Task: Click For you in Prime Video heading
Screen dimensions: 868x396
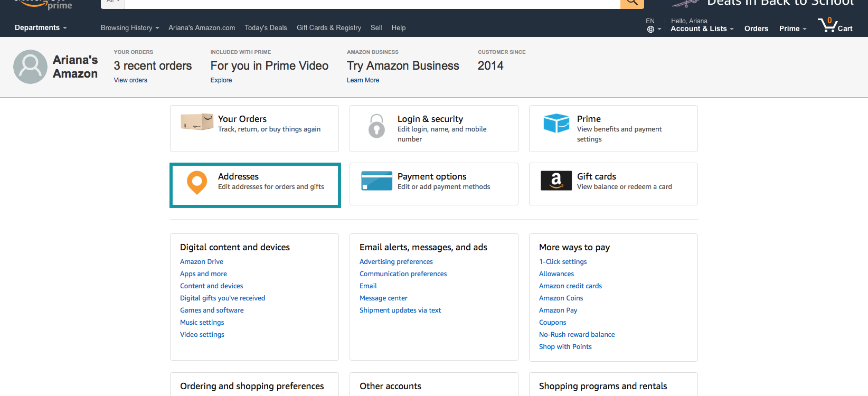Action: 269,65
